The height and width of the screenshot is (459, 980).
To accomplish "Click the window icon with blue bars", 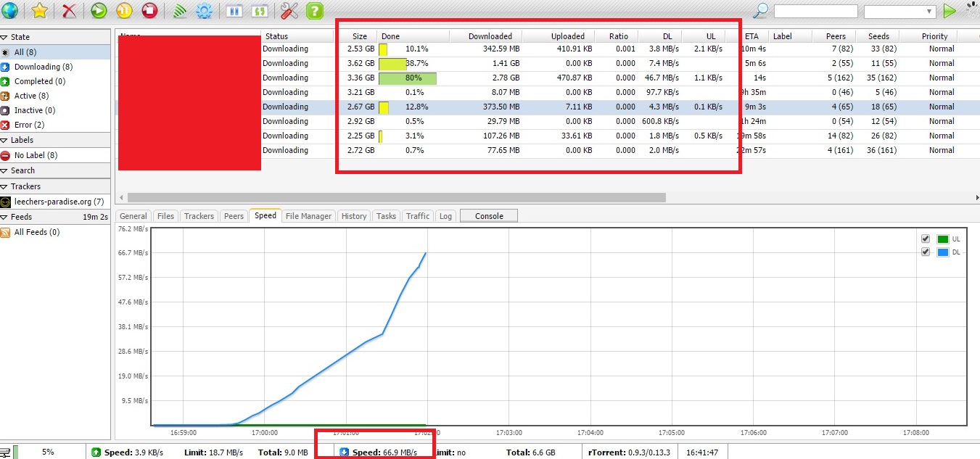I will click(234, 11).
